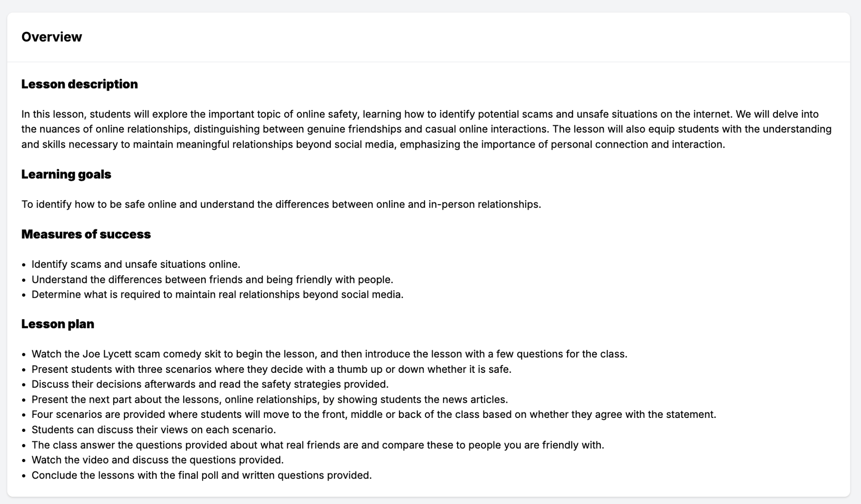
Task: Click the 'maintain real relationships beyond social media' bullet
Action: 217,294
